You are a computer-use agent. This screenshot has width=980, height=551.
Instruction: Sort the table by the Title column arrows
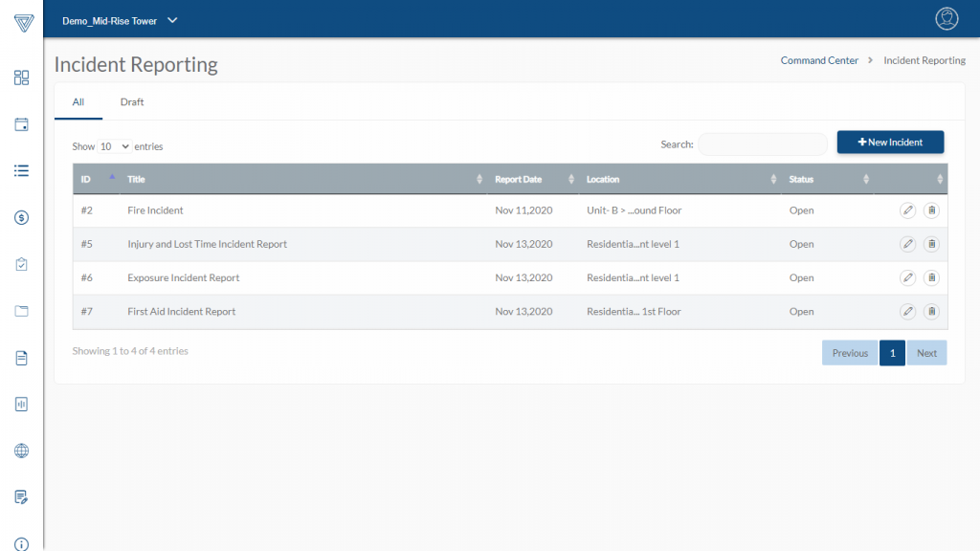(480, 179)
